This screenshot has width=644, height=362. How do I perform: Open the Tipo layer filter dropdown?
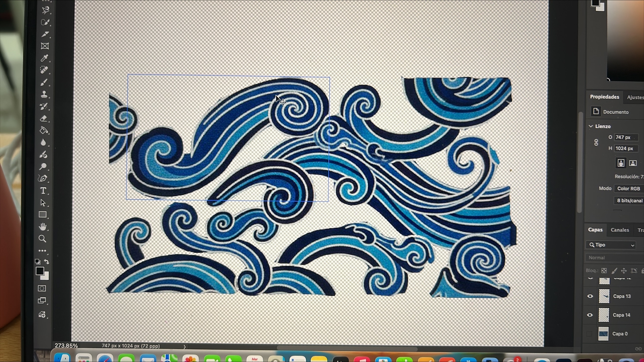click(611, 245)
